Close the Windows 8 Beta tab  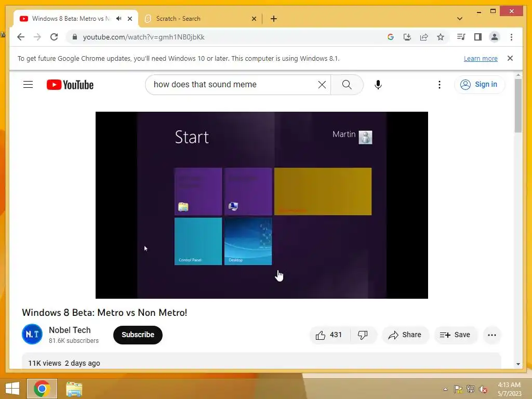pyautogui.click(x=129, y=19)
